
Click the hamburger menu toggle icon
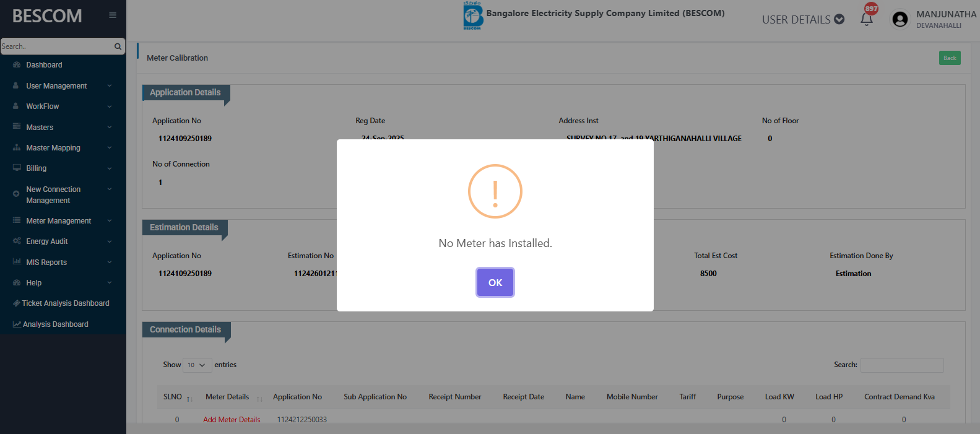pyautogui.click(x=113, y=15)
